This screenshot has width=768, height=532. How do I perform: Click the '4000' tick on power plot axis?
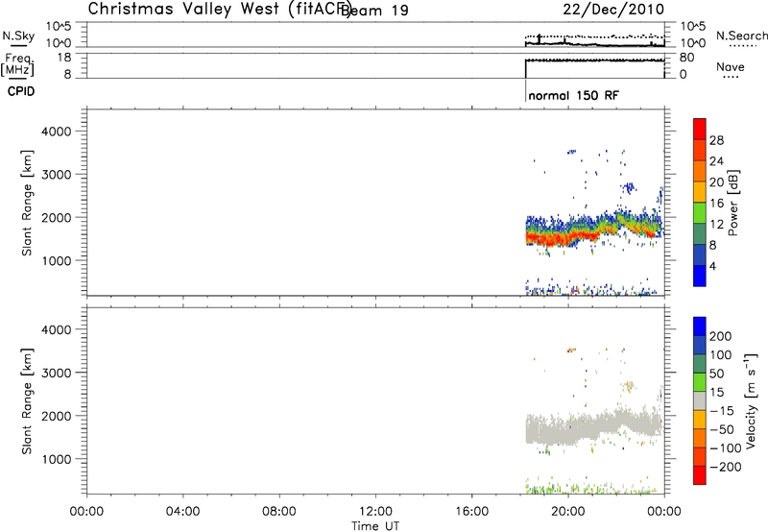click(x=57, y=132)
